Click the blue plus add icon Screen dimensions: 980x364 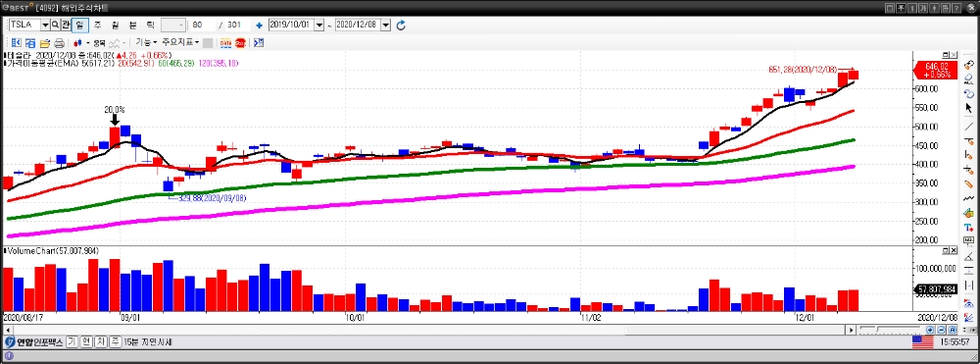259,25
